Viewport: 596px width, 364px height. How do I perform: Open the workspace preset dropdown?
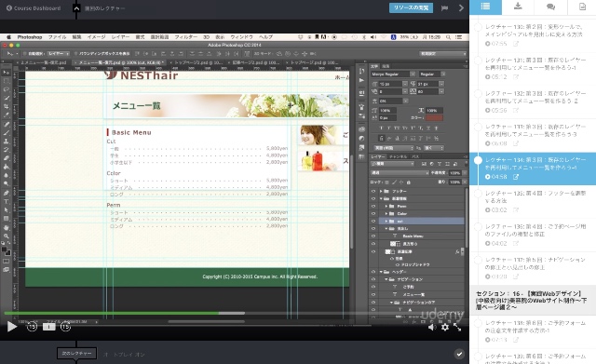coord(443,54)
